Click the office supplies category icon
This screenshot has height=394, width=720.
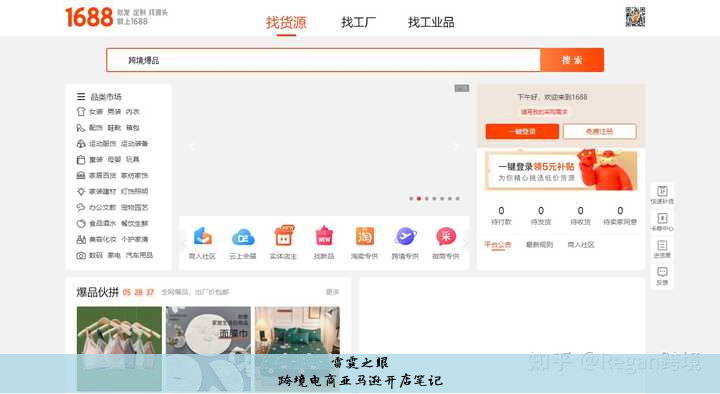(x=81, y=207)
